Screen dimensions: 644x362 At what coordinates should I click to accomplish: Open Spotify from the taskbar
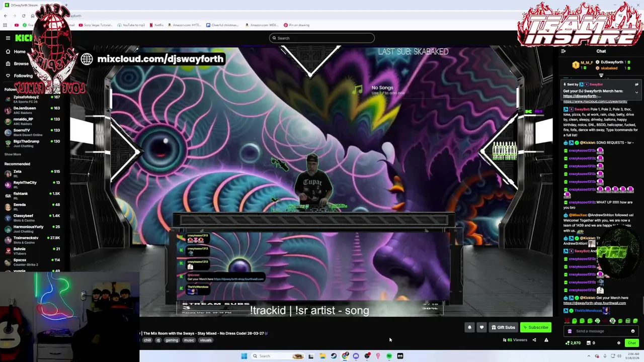click(x=389, y=356)
